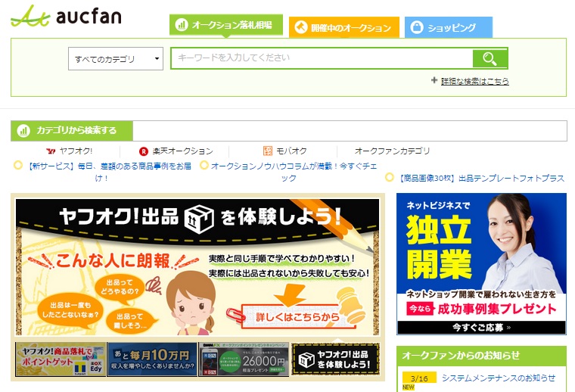Switch to the 開催中のオークション tab
Screen dimensions: 575x392
tap(344, 27)
